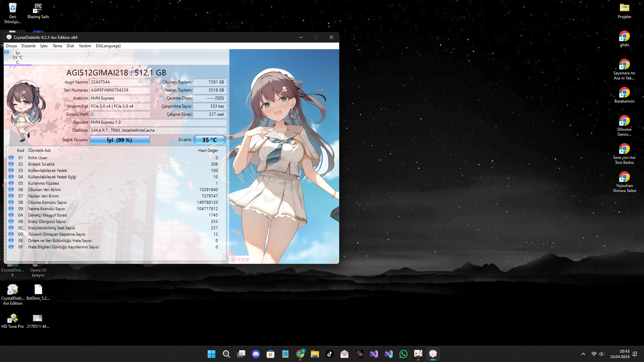Click the TikTok taskbar icon

click(x=330, y=354)
